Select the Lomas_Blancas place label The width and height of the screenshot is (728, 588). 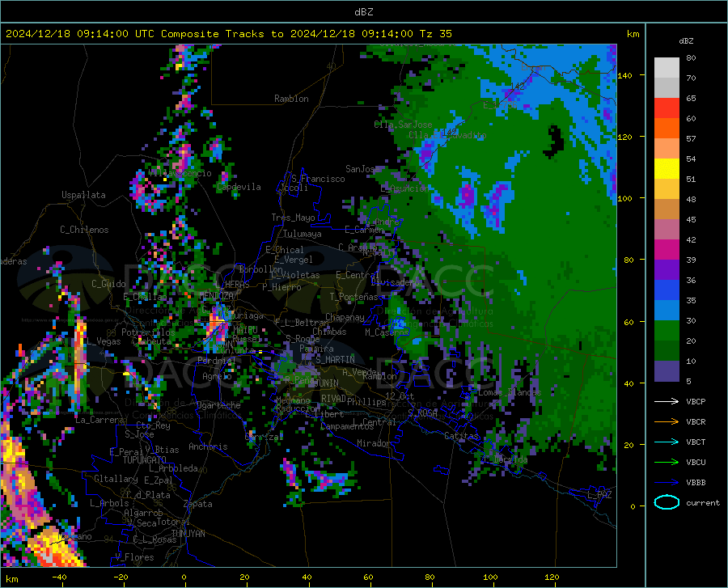pos(510,392)
